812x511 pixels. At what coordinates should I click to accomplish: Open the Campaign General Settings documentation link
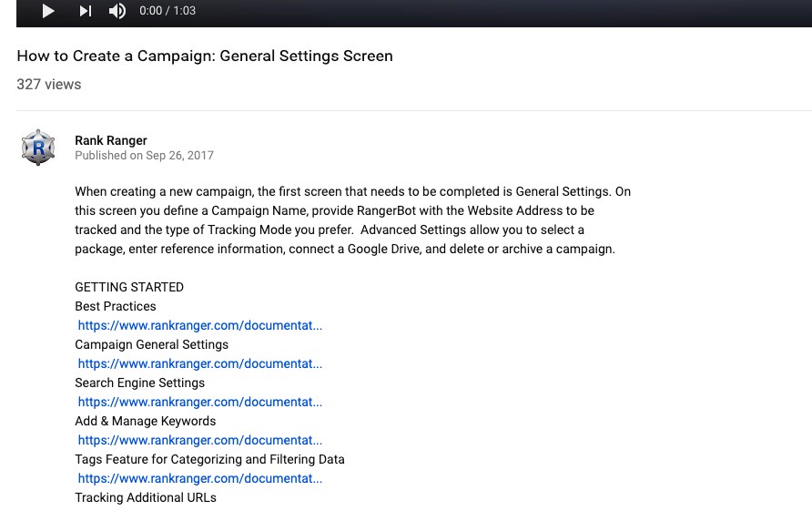pos(199,363)
